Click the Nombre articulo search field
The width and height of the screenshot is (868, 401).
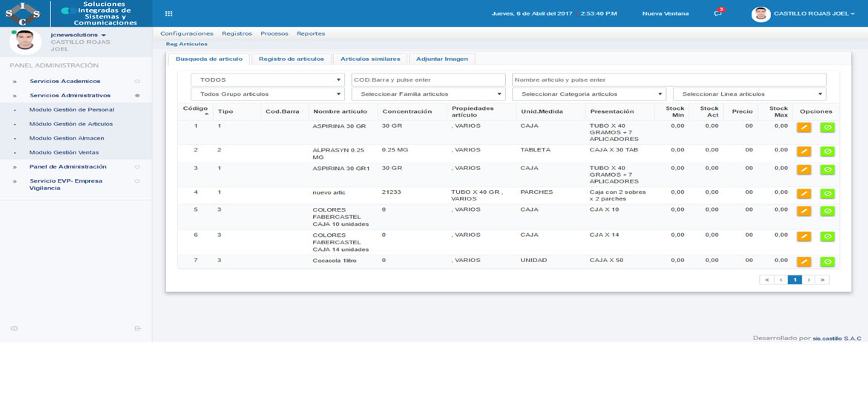coord(668,79)
